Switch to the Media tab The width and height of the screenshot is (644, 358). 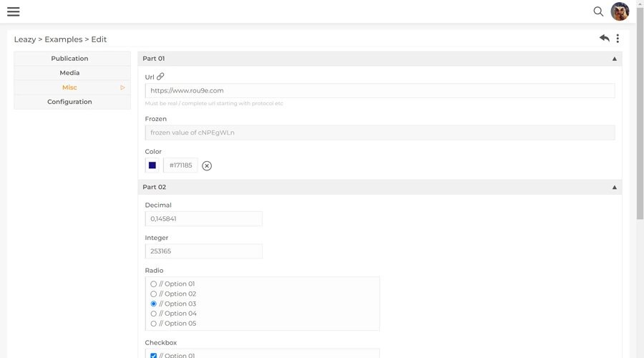tap(72, 73)
